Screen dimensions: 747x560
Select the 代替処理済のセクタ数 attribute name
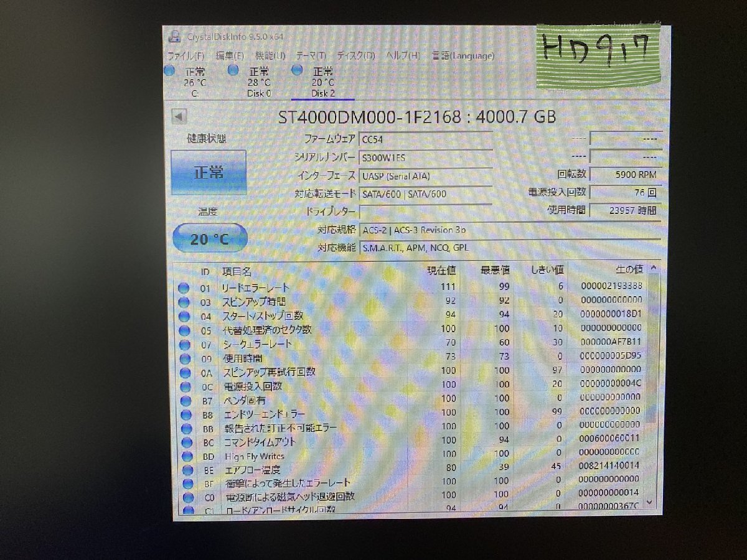point(267,330)
